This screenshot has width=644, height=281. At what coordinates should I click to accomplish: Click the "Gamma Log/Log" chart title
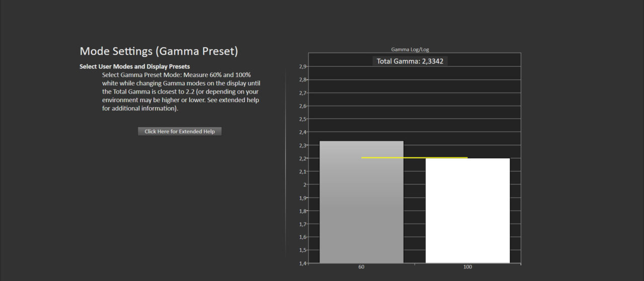pos(410,49)
